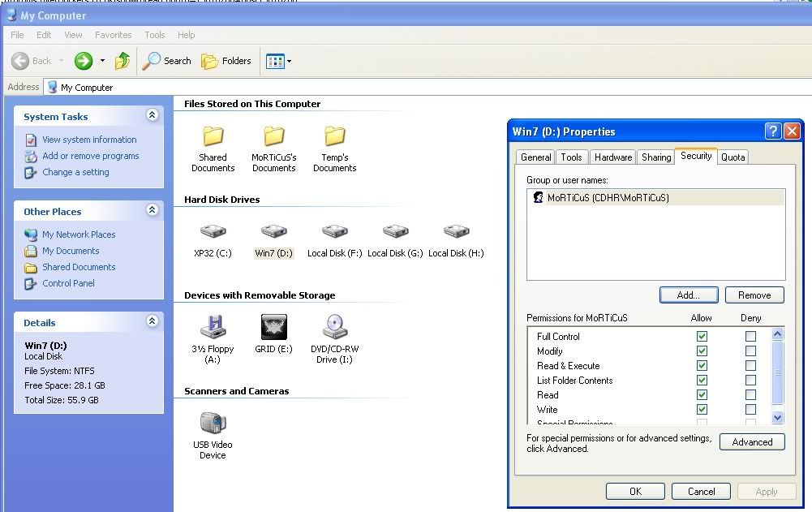Check Deny for Modify
This screenshot has height=512, width=812.
click(x=750, y=351)
